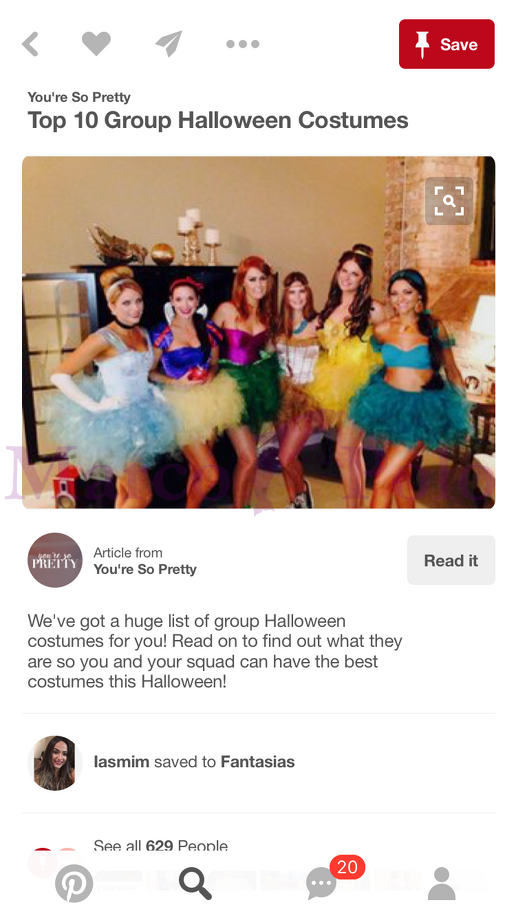516x918 pixels.
Task: Send the pin via paper plane icon
Action: point(169,44)
